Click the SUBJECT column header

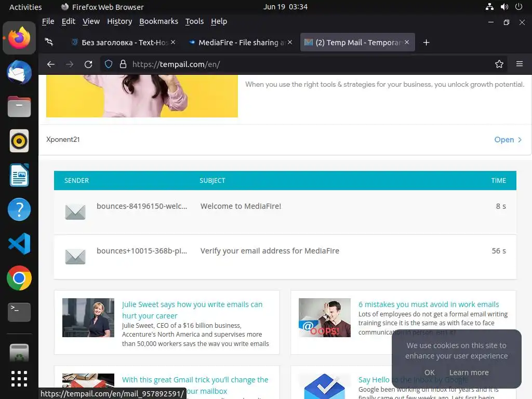tap(212, 180)
